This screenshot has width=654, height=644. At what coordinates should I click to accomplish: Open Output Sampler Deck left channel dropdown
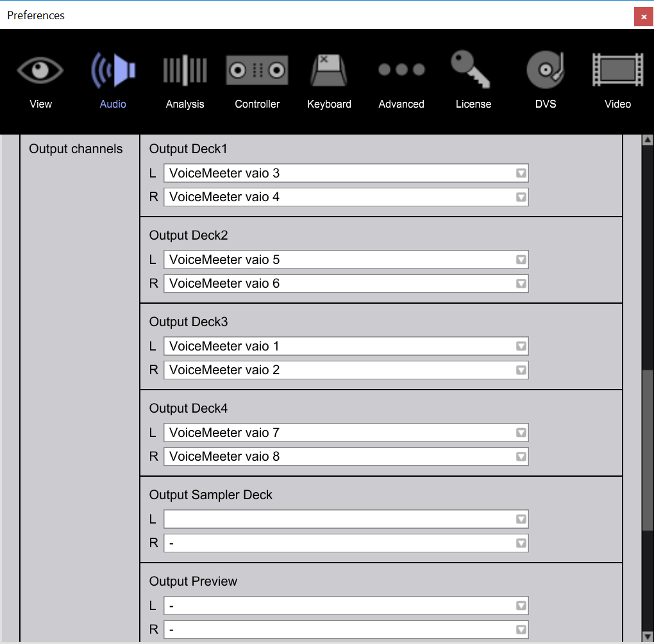click(346, 519)
